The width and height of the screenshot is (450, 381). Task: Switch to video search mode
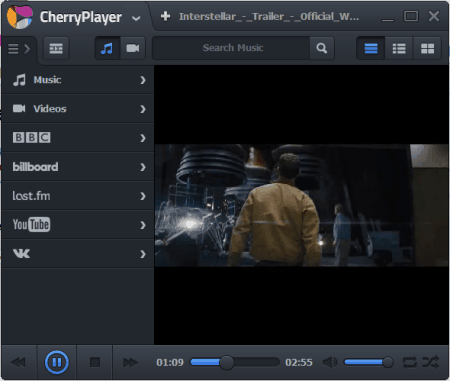[133, 48]
